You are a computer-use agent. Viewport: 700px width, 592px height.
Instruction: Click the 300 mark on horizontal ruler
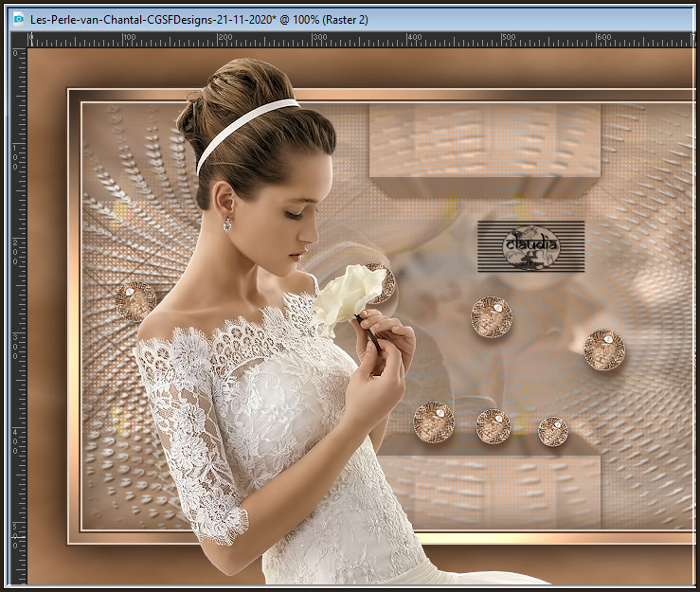click(320, 40)
